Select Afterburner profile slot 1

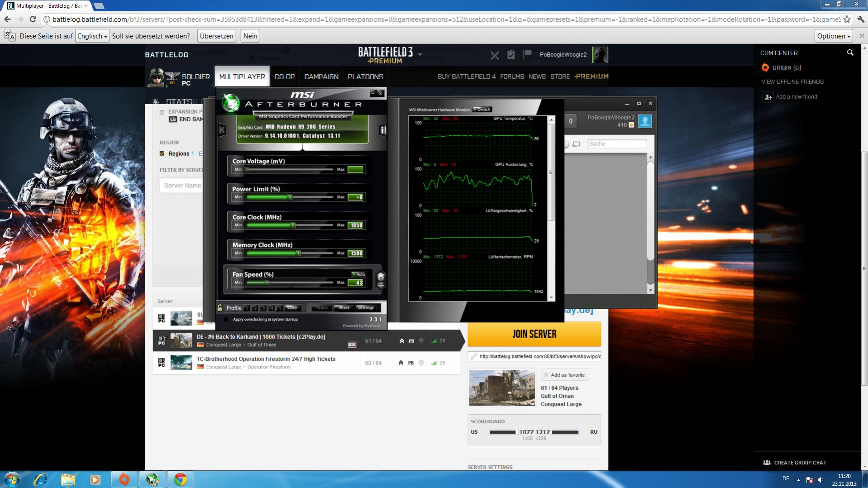[x=247, y=308]
